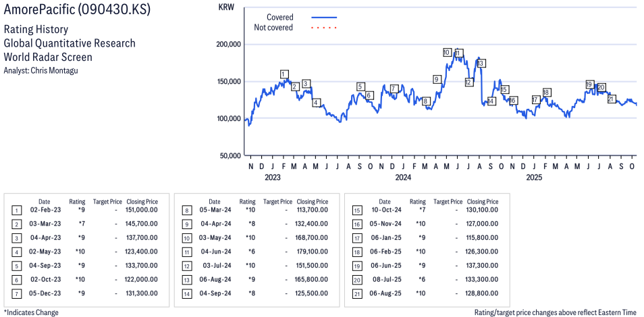This screenshot has width=644, height=317.
Task: Click marker 1 on the price chart
Action: (x=284, y=74)
